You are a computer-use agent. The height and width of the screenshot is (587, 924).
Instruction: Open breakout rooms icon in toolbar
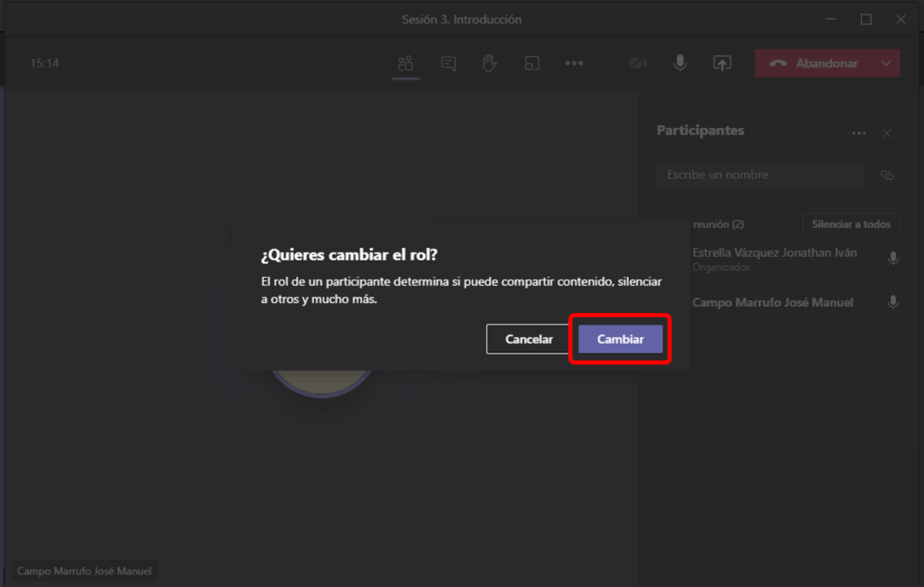[531, 63]
